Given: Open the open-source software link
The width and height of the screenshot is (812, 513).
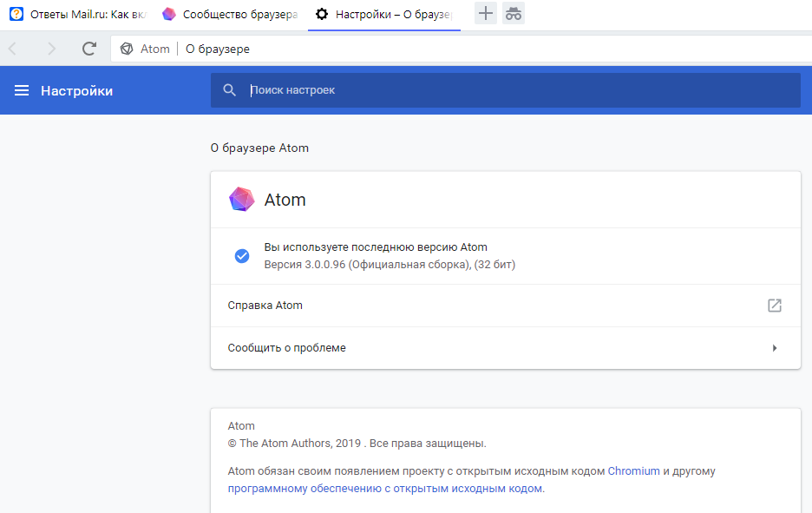Looking at the screenshot, I should (385, 488).
